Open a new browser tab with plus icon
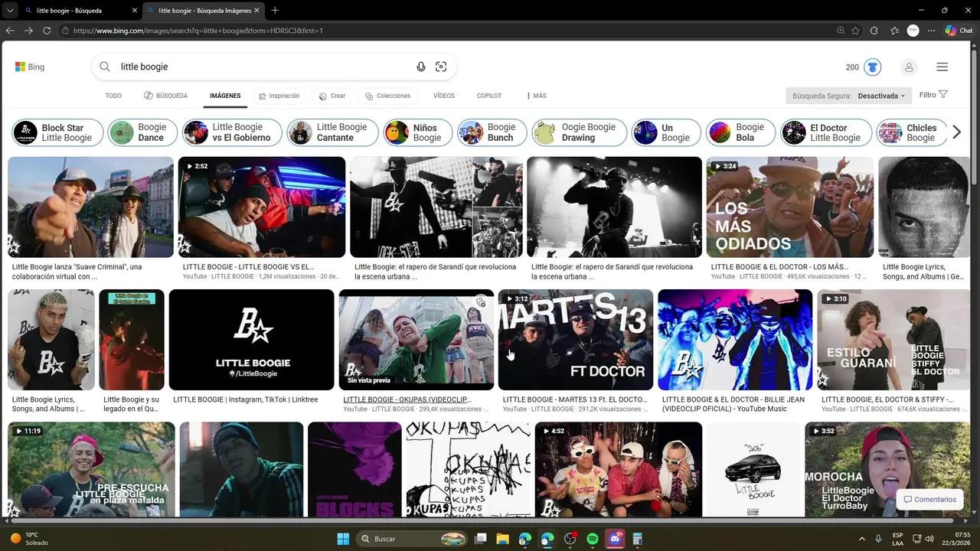 click(275, 10)
